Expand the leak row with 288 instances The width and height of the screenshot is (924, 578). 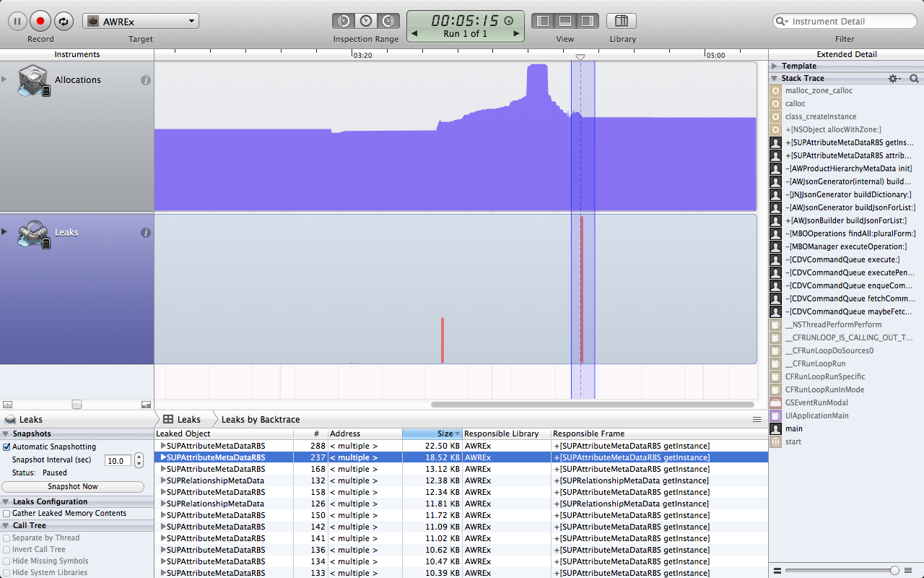click(x=163, y=446)
